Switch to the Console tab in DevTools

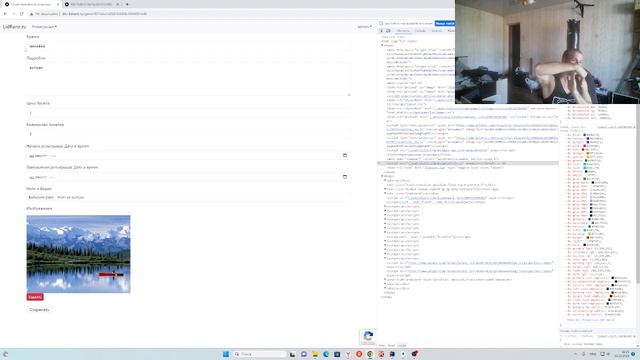point(420,31)
